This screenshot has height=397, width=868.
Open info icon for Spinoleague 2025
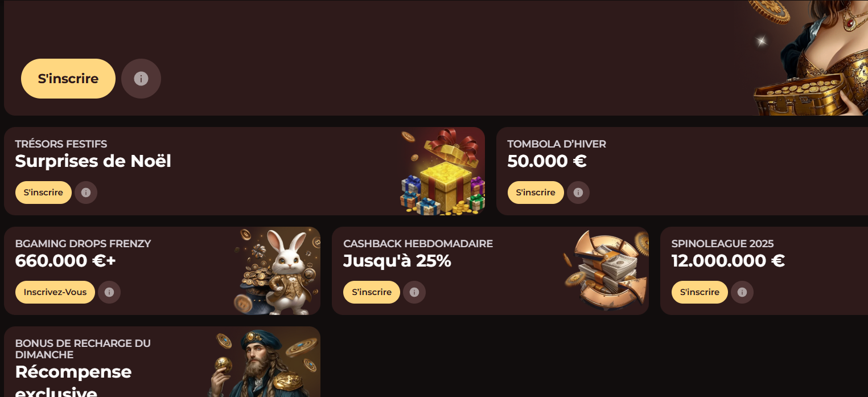pos(742,292)
